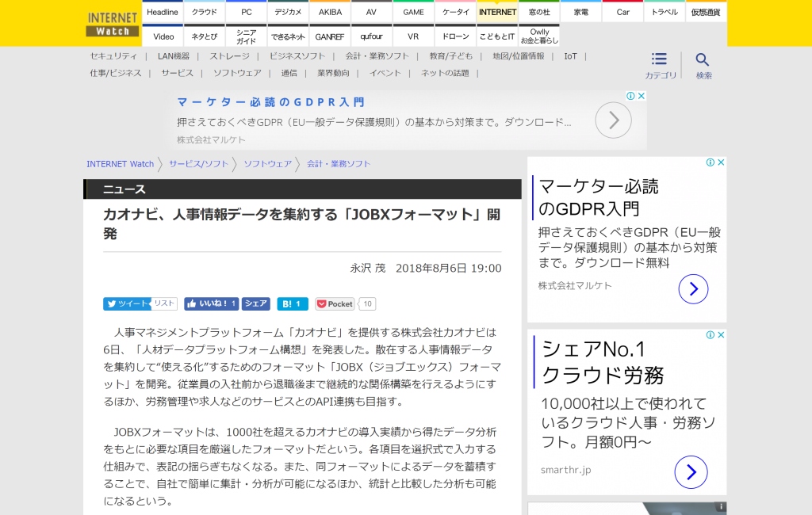Image resolution: width=812 pixels, height=515 pixels.
Task: Save article to Pocket
Action: 335,303
